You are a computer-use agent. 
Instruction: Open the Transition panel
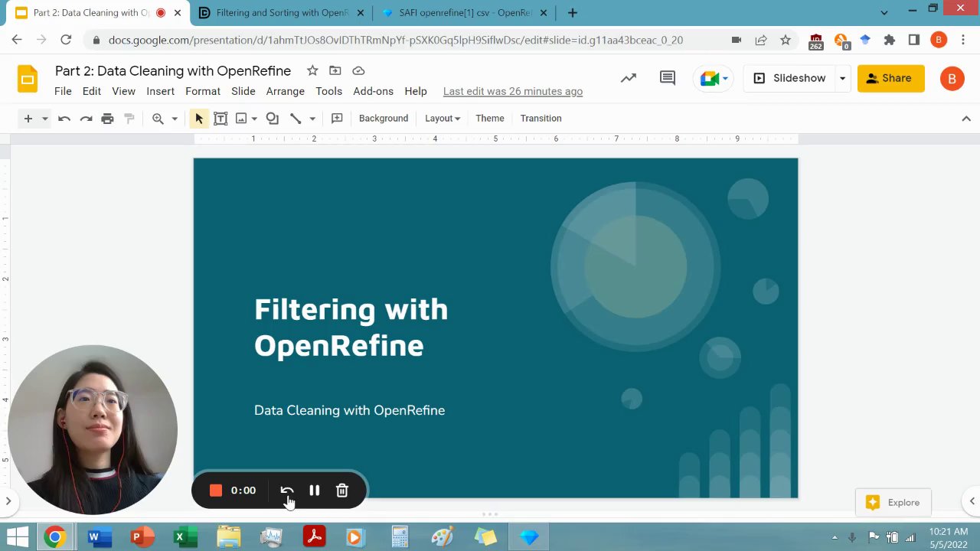click(541, 119)
